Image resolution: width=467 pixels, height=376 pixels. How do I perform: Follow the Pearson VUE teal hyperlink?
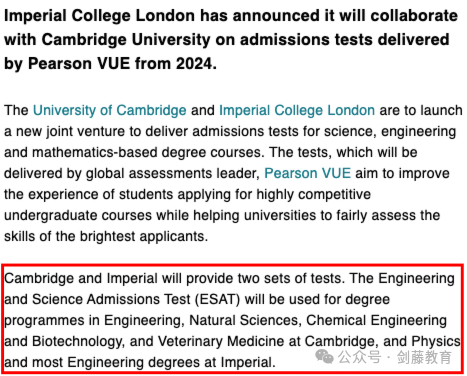(307, 173)
